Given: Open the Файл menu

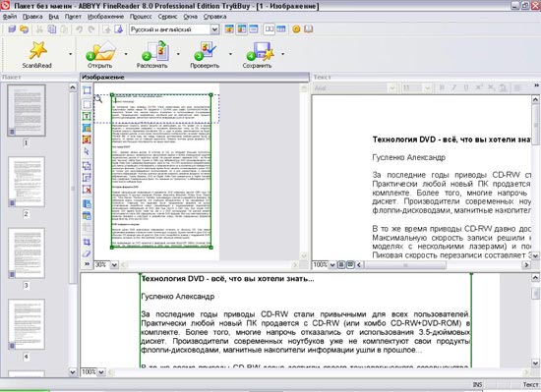Looking at the screenshot, I should (10, 17).
